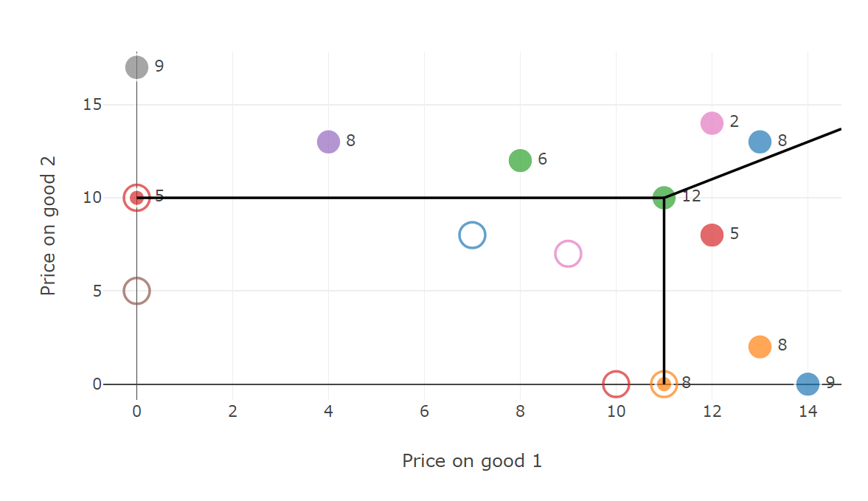Click the orange ringed dot on the x-axis
This screenshot has width=868, height=501.
[x=664, y=384]
